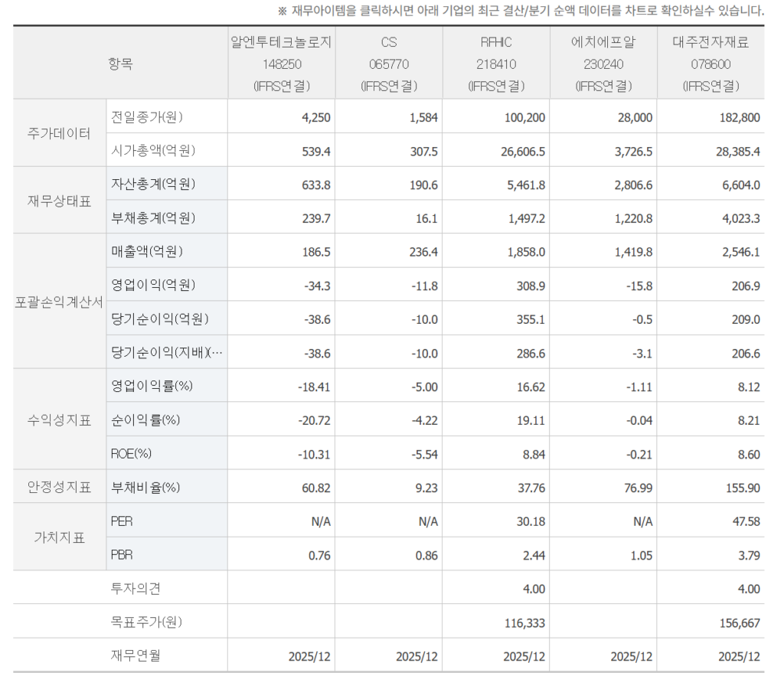Click the 안정성지표 category cell
784x676 pixels.
coord(59,486)
